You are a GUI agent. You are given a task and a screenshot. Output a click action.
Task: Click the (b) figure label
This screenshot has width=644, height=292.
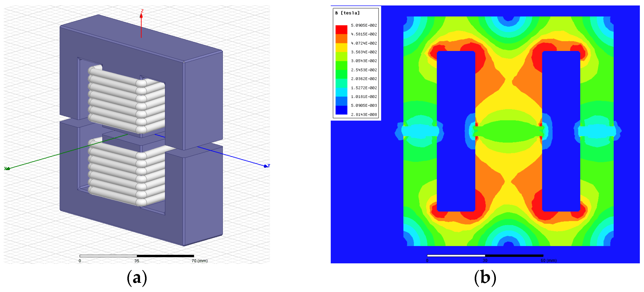tap(485, 278)
